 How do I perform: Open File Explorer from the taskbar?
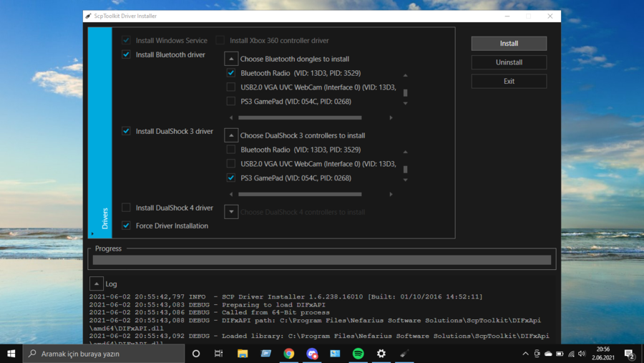pyautogui.click(x=243, y=354)
